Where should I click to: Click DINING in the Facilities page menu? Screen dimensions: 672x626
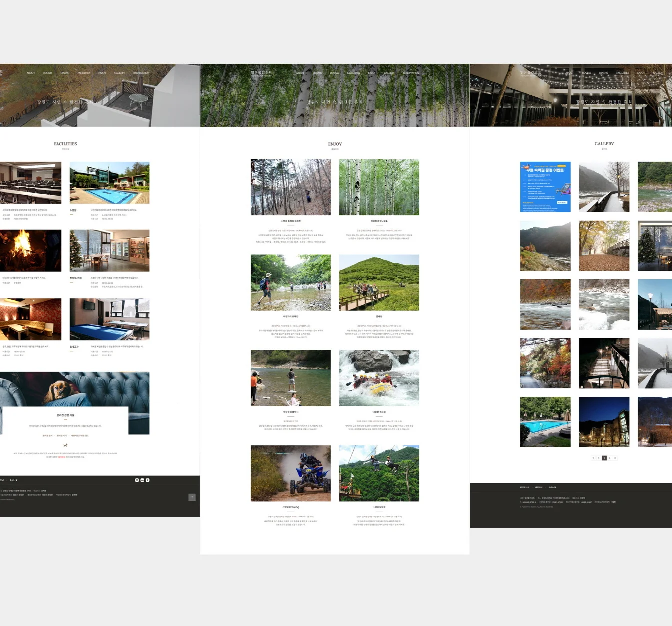[65, 73]
